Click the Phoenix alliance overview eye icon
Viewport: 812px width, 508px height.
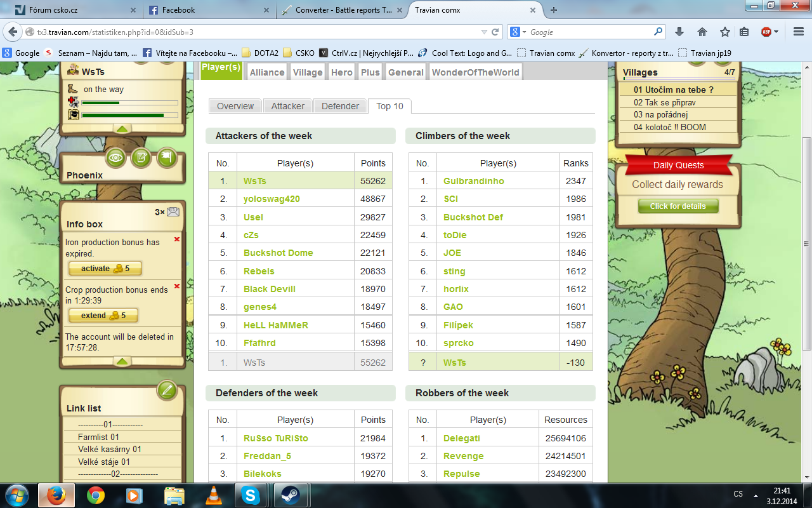(115, 157)
